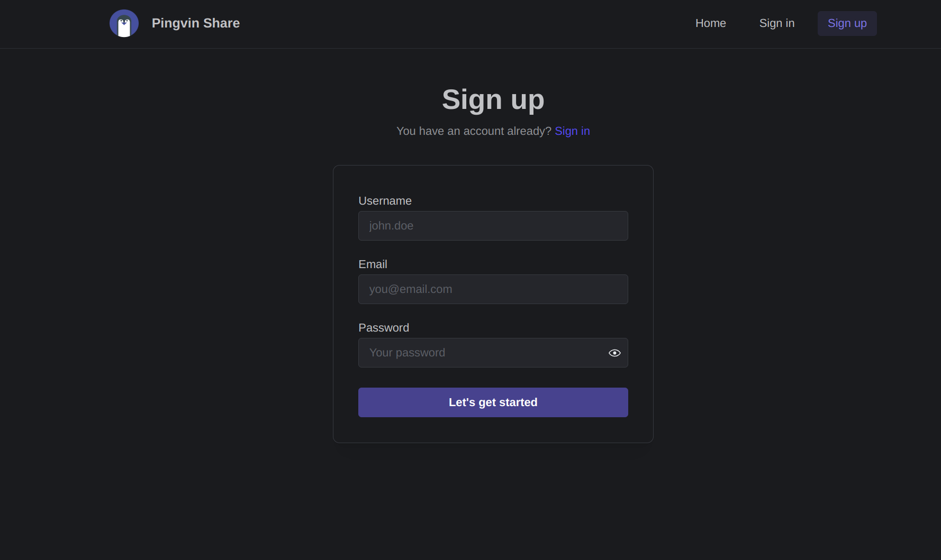Screen dimensions: 941x560
Task: Click the john.doe placeholder text
Action: pyautogui.click(x=391, y=226)
